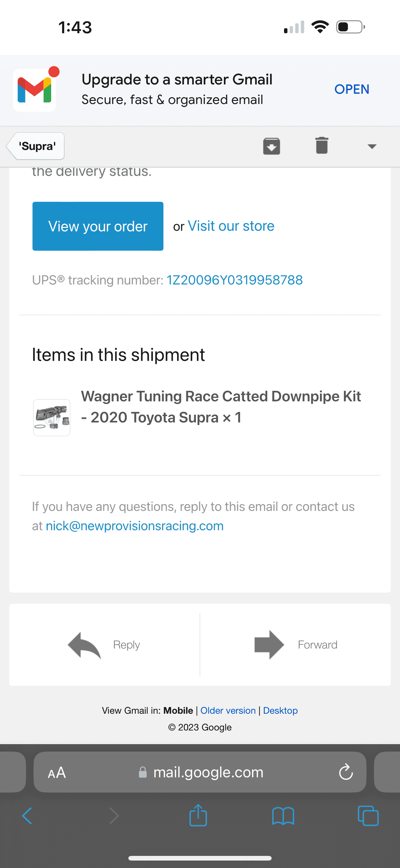Image resolution: width=400 pixels, height=868 pixels.
Task: Click the View your order button
Action: click(x=98, y=226)
